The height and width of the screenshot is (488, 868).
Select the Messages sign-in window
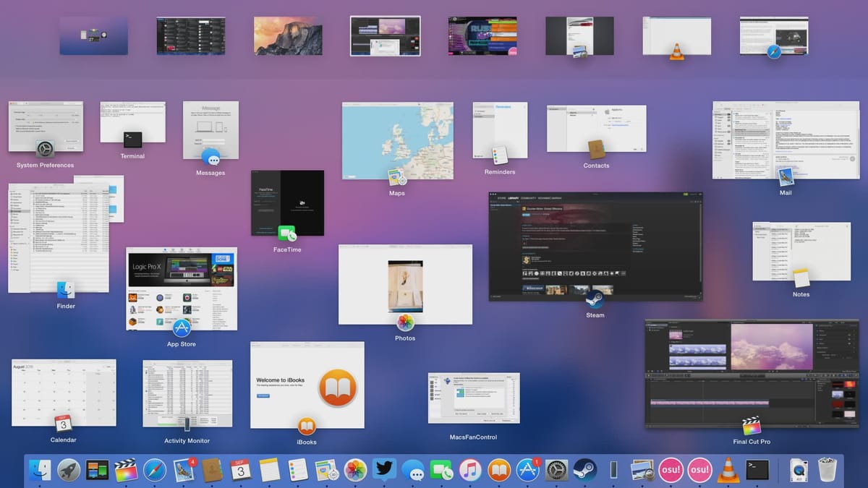click(210, 130)
